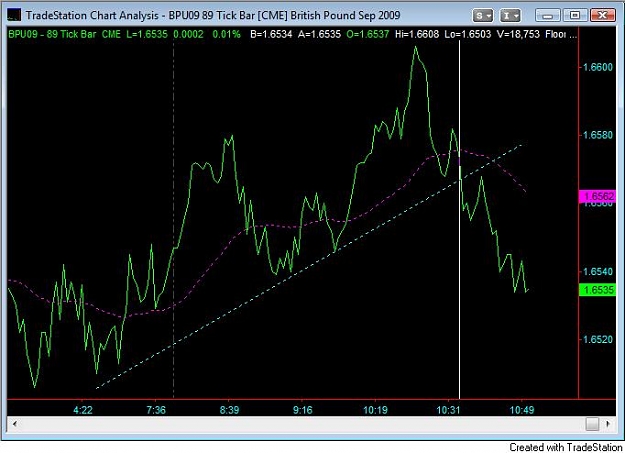
Task: Click the 8:39 time axis label
Action: [229, 410]
